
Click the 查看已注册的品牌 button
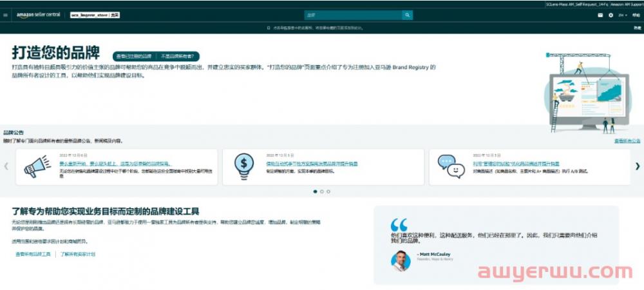[x=134, y=56]
